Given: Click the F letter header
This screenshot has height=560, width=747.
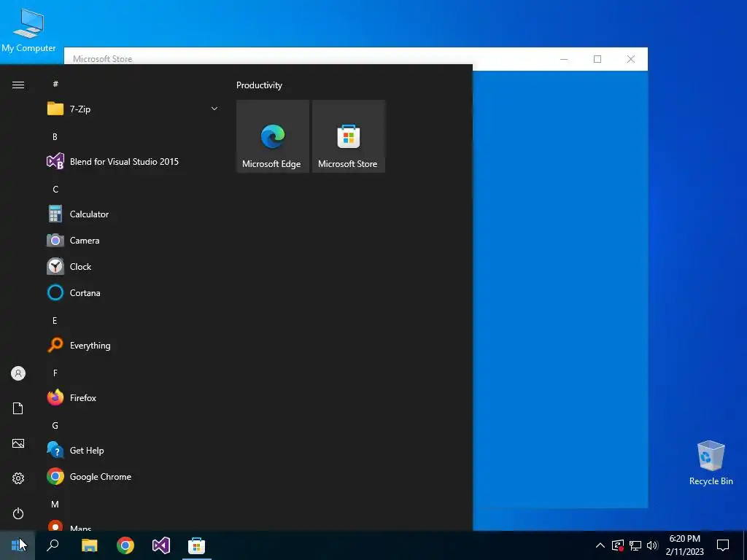Looking at the screenshot, I should tap(55, 373).
